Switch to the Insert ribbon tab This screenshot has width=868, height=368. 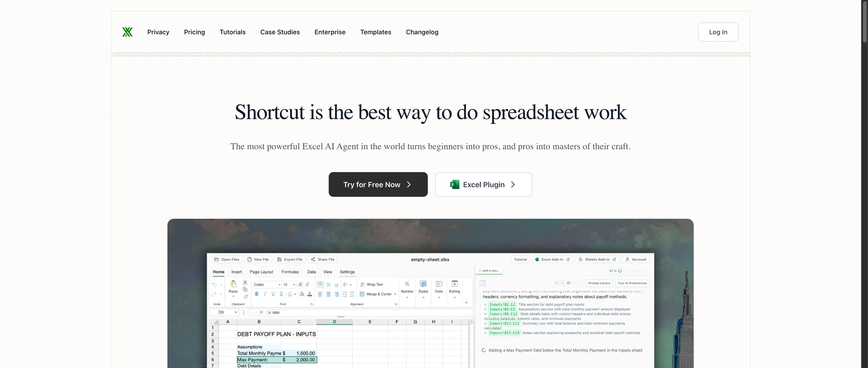tap(237, 272)
